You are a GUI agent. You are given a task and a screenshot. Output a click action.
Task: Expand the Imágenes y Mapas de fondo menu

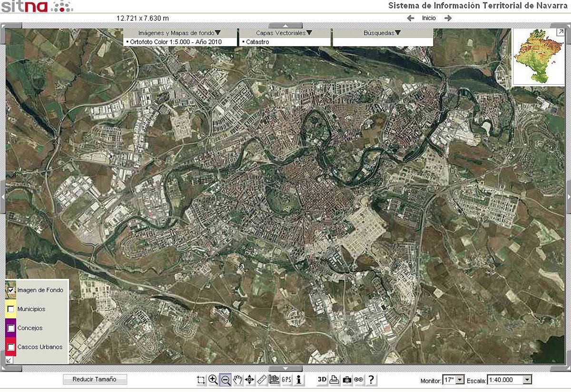[180, 33]
